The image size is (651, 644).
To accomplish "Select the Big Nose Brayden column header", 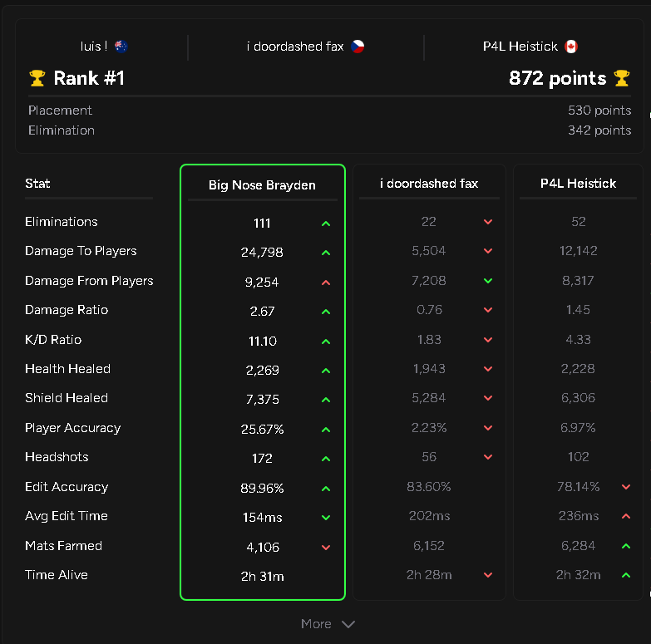I will click(x=262, y=185).
